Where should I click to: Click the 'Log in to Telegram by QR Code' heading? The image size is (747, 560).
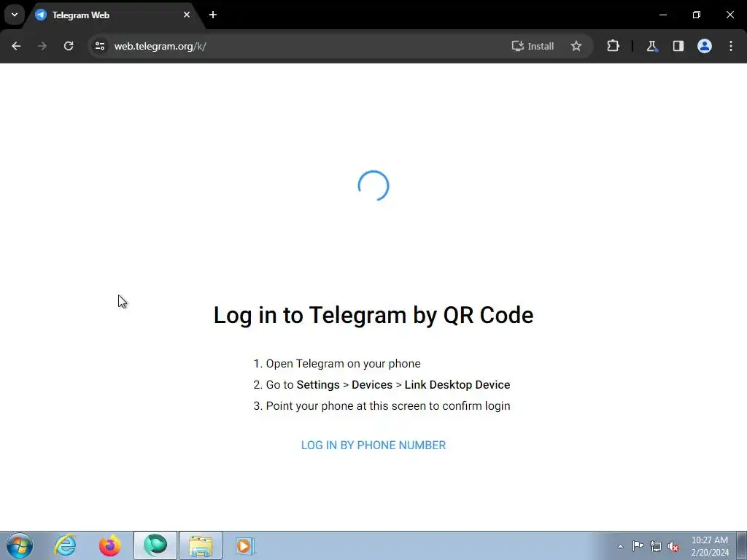[x=373, y=315]
